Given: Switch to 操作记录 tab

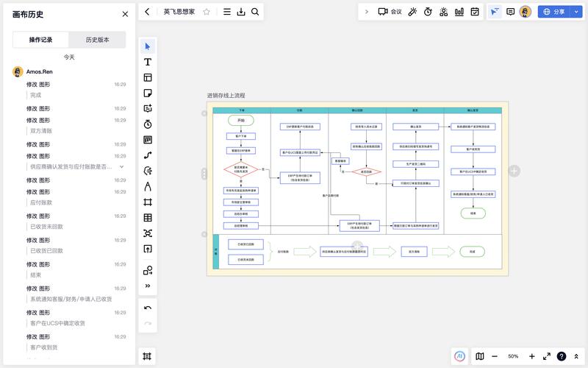Looking at the screenshot, I should (x=40, y=40).
